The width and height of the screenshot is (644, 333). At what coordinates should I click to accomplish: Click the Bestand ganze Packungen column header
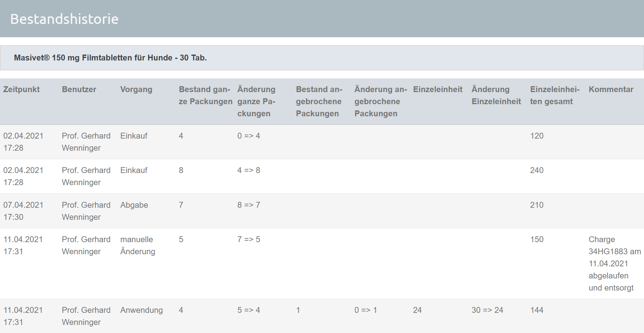pyautogui.click(x=206, y=95)
